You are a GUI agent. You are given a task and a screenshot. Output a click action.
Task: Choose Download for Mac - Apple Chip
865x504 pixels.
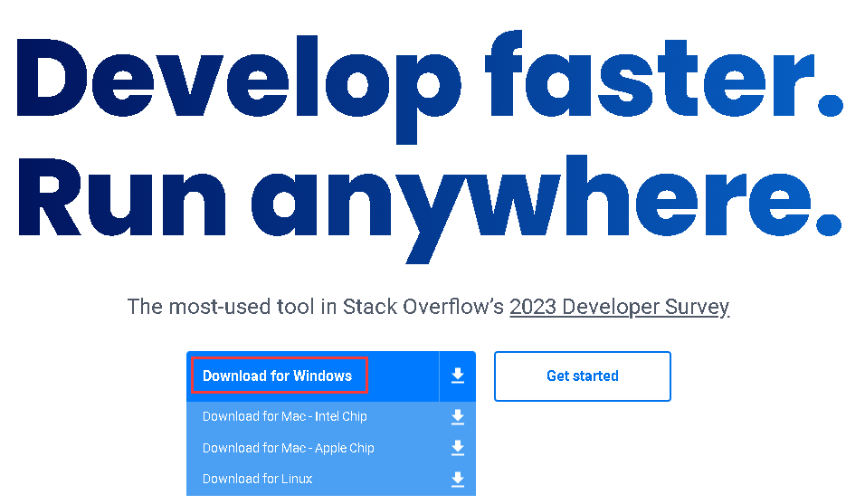[288, 448]
